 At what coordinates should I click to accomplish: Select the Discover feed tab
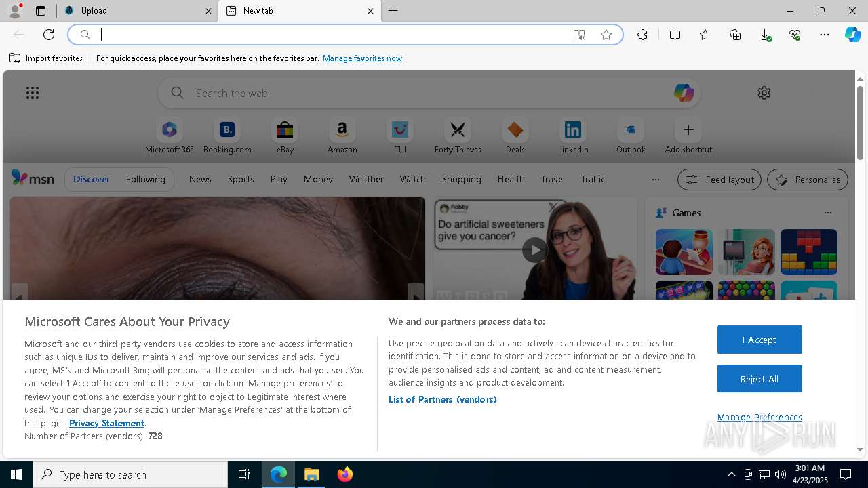tap(92, 180)
